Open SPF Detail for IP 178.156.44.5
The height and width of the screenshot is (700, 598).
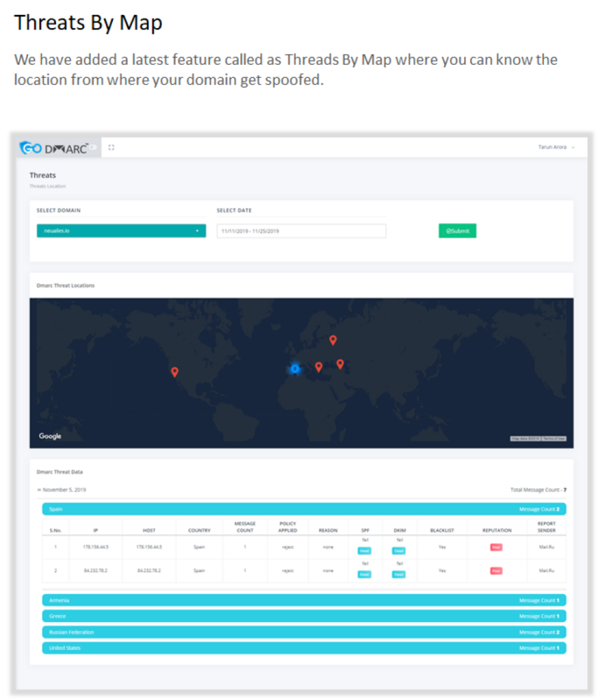(x=364, y=551)
